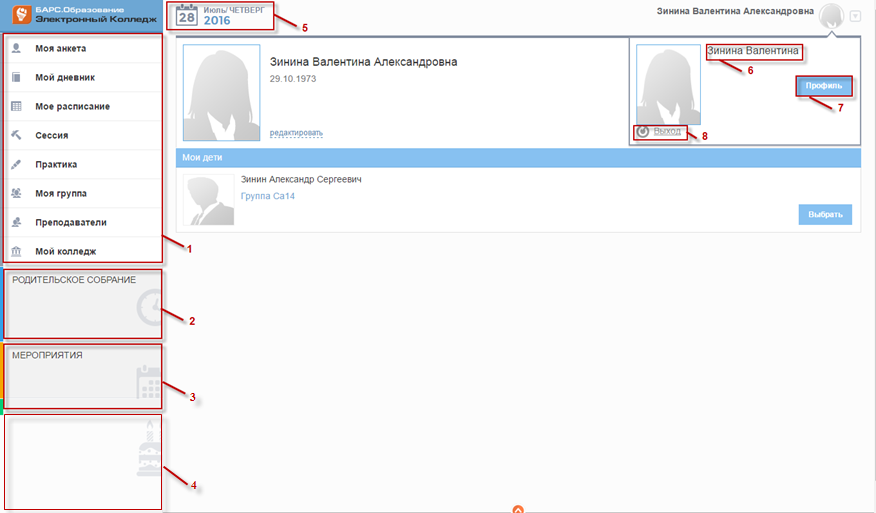
Task: Click the редактировать link
Action: point(296,132)
